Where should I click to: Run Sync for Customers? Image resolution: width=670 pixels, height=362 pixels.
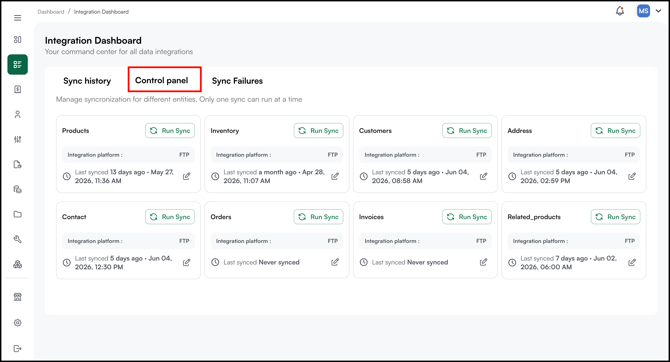click(467, 131)
